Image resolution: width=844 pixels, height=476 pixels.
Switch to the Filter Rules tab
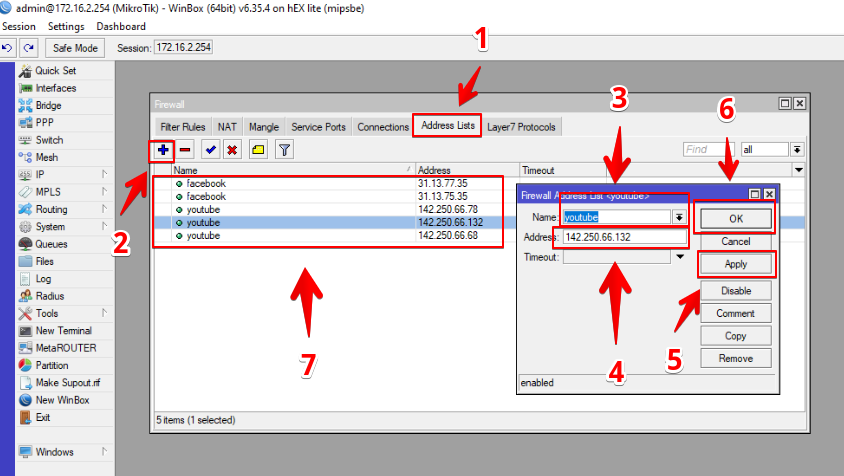point(182,127)
